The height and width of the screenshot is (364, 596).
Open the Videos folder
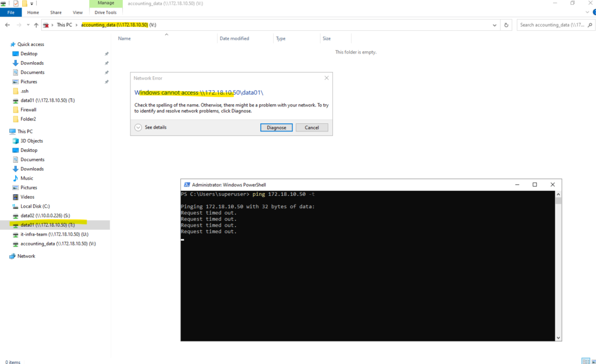[27, 197]
